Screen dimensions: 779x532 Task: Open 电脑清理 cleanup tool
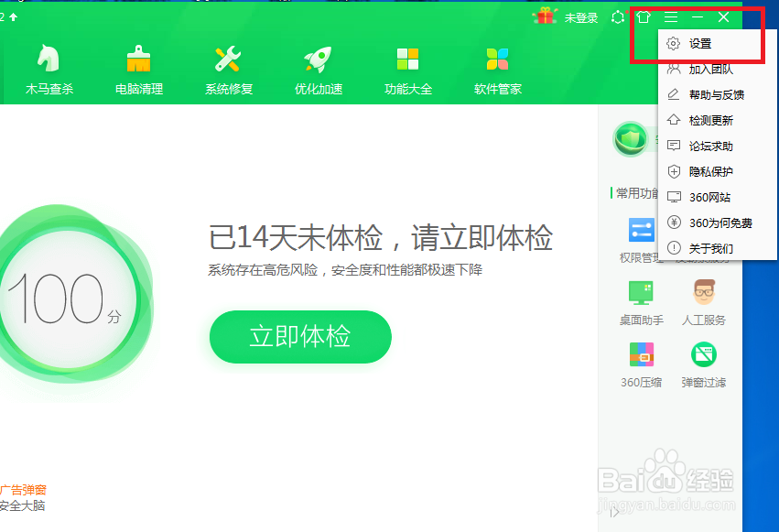[138, 70]
